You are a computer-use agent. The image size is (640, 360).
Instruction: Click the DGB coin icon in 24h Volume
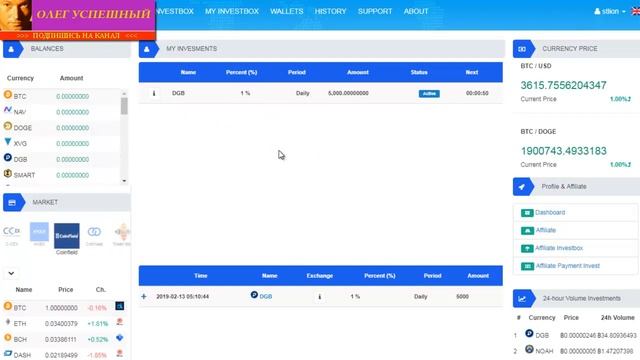[529, 333]
